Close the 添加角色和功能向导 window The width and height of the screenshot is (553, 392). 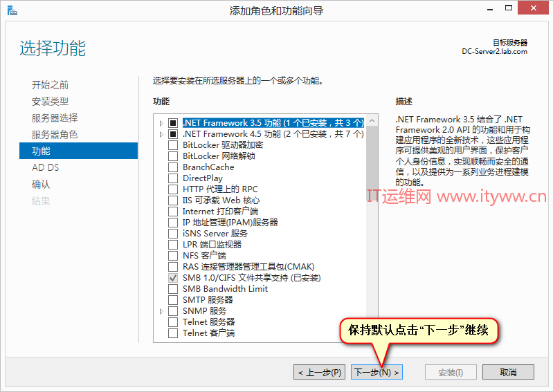[533, 8]
